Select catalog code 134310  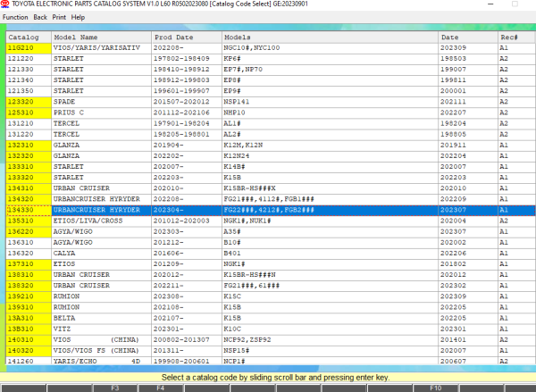point(29,188)
